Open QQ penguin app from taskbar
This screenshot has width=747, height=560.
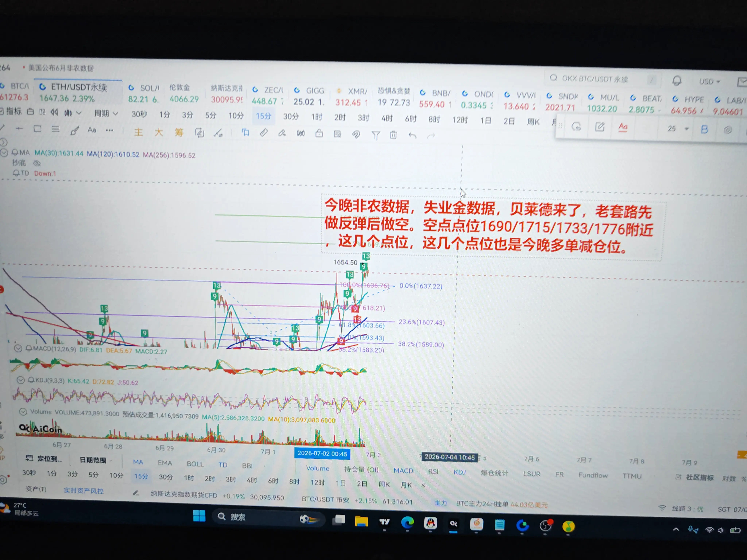(x=430, y=523)
